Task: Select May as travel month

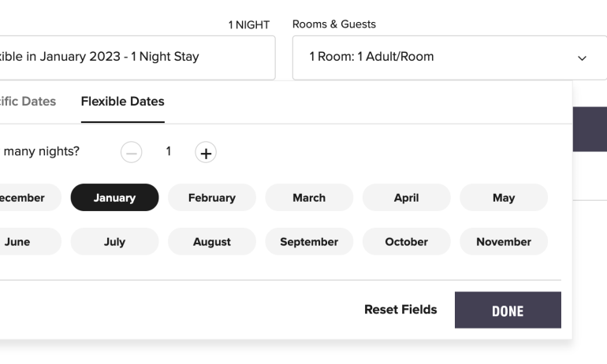Action: 503,198
